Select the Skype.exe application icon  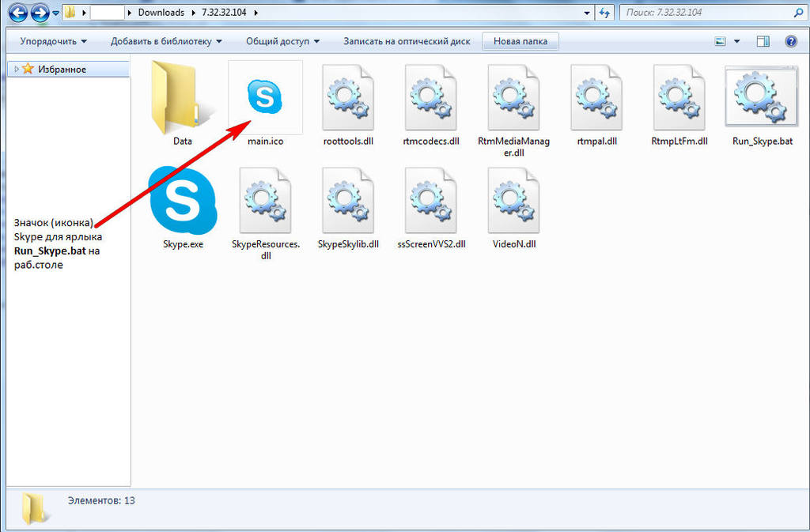(183, 201)
